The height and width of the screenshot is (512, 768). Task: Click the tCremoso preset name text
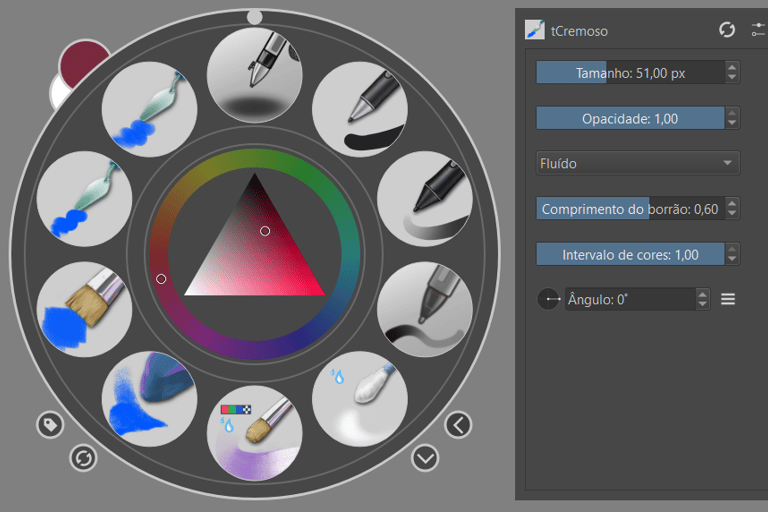(x=579, y=31)
